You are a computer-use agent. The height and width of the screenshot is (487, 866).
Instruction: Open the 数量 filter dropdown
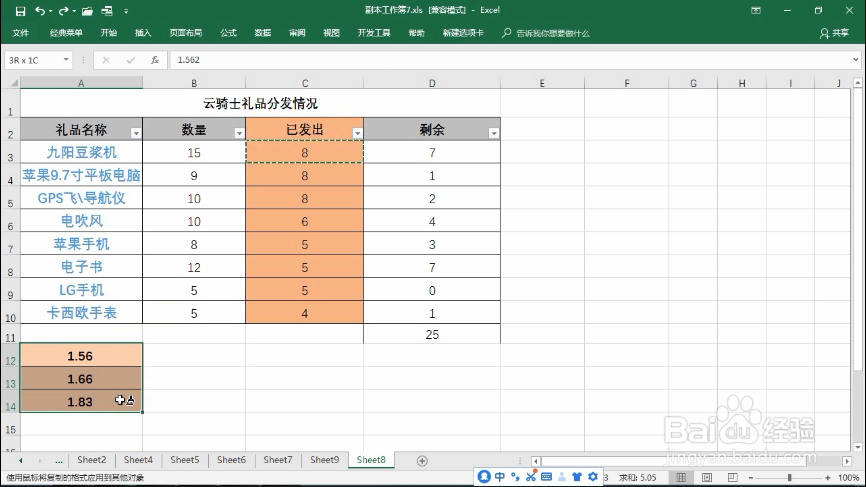tap(239, 133)
